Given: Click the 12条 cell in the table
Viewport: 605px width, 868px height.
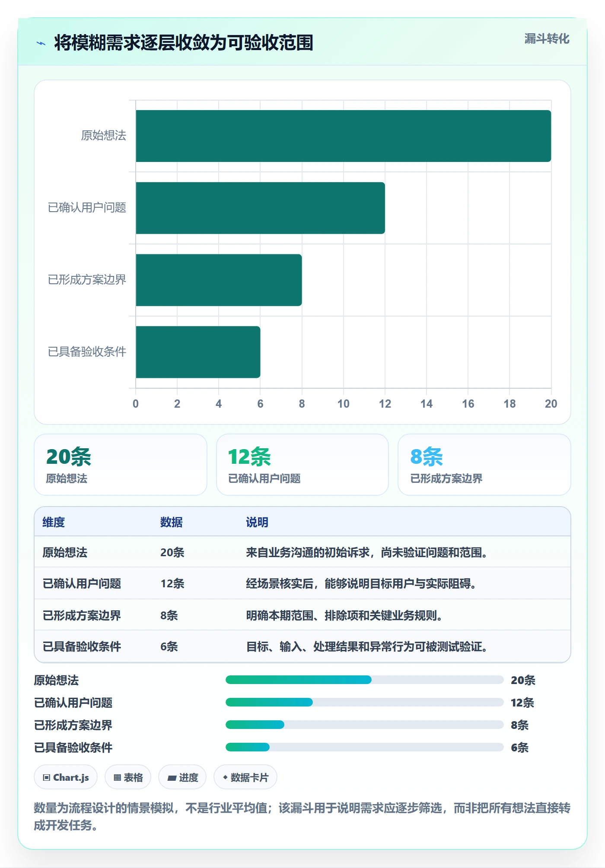Looking at the screenshot, I should point(172,583).
